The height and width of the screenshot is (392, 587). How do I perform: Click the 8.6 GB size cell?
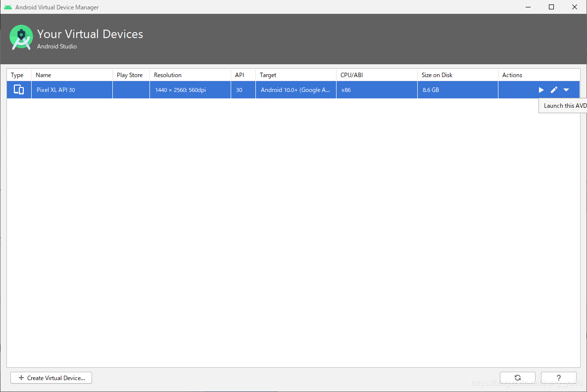pos(457,90)
